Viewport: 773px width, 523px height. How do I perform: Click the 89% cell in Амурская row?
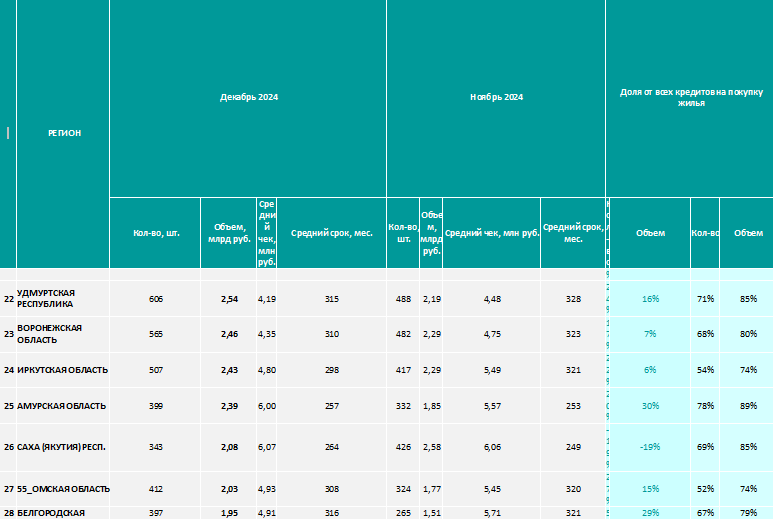(748, 406)
